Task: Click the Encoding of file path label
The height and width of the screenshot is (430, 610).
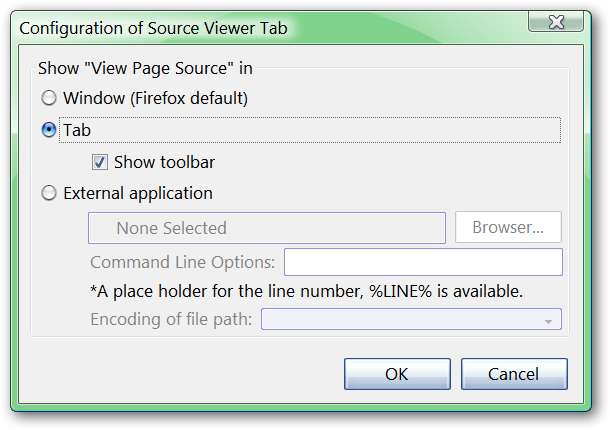Action: click(172, 320)
